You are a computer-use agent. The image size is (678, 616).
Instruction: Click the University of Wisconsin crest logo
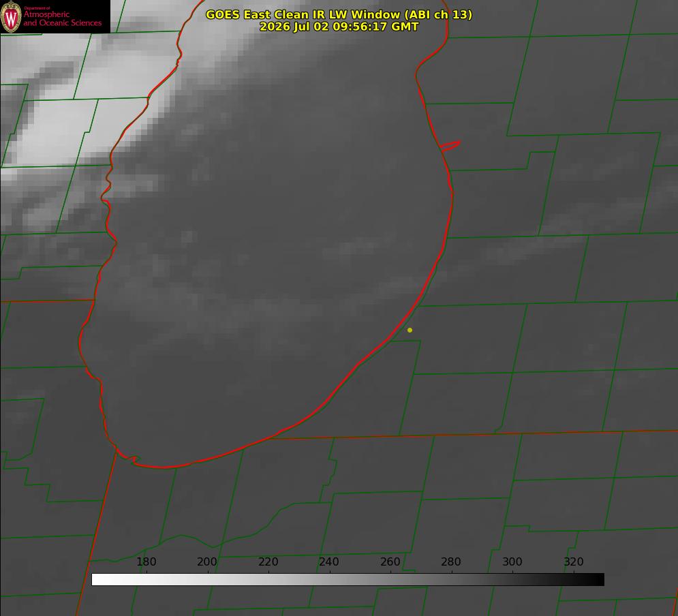tap(11, 16)
